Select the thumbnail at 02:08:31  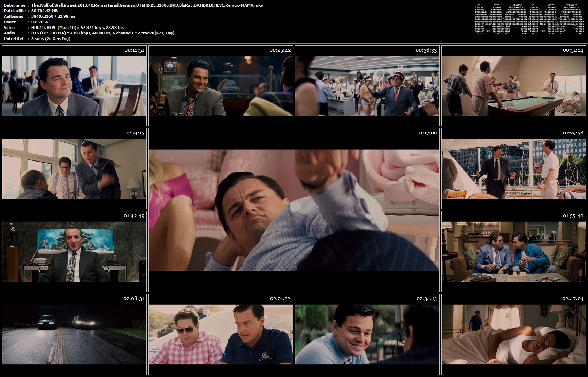coord(74,334)
